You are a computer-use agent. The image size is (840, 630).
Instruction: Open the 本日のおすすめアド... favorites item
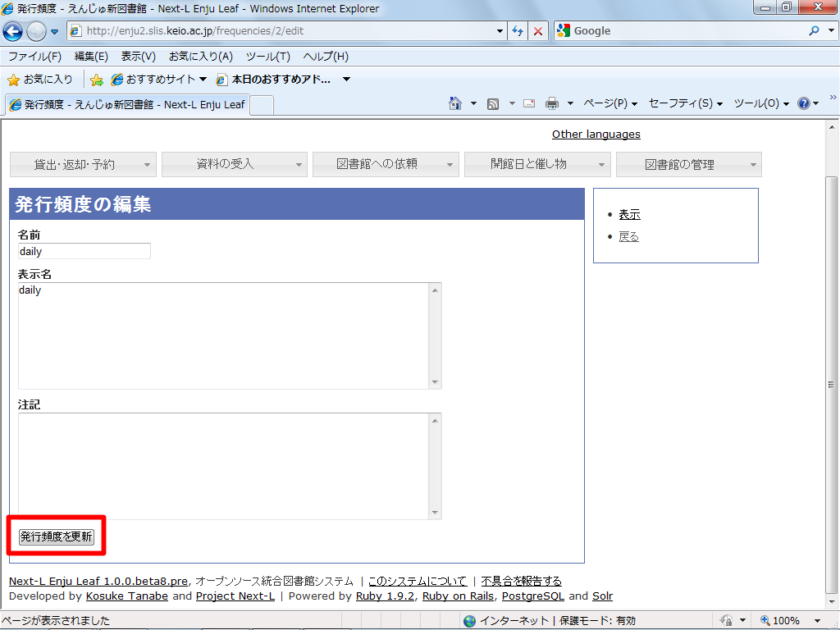pos(273,80)
